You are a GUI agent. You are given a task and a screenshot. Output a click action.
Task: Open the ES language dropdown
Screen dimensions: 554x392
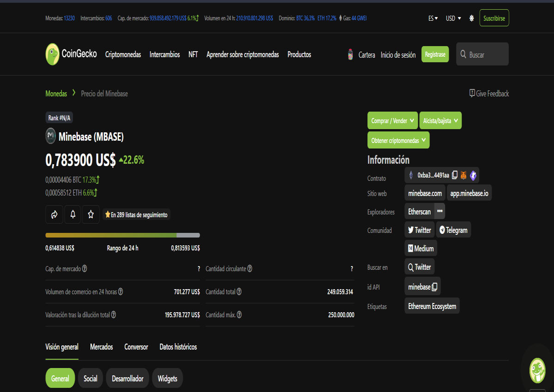(433, 18)
